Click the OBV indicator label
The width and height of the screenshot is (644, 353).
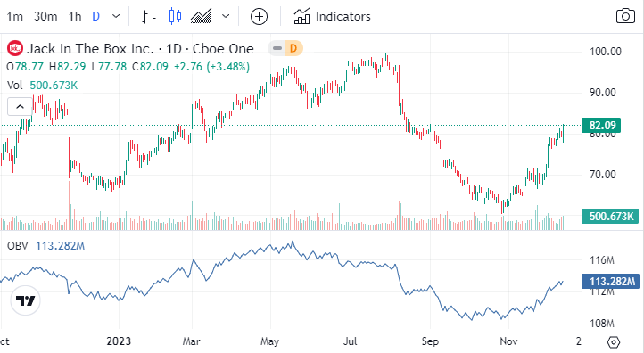pos(18,246)
